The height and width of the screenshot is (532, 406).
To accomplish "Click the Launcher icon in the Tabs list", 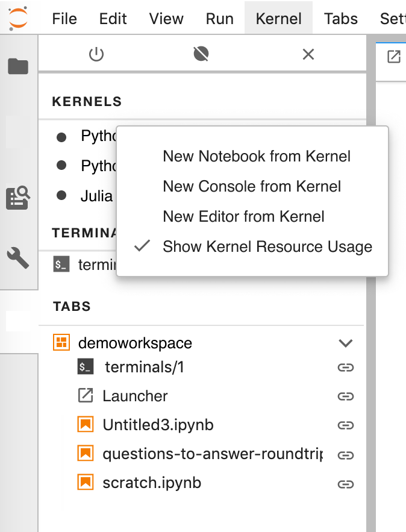I will (86, 396).
